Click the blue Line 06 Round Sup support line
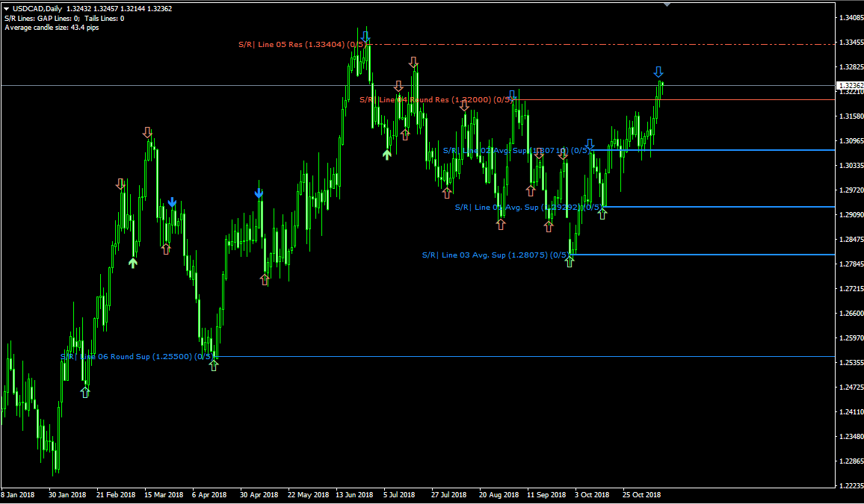 523,357
